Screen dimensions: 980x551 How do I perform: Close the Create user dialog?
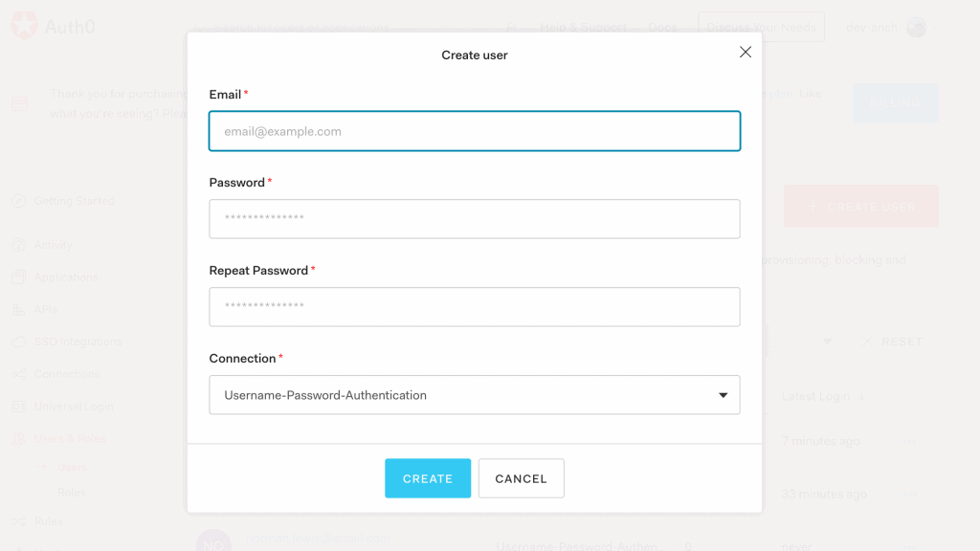tap(746, 53)
